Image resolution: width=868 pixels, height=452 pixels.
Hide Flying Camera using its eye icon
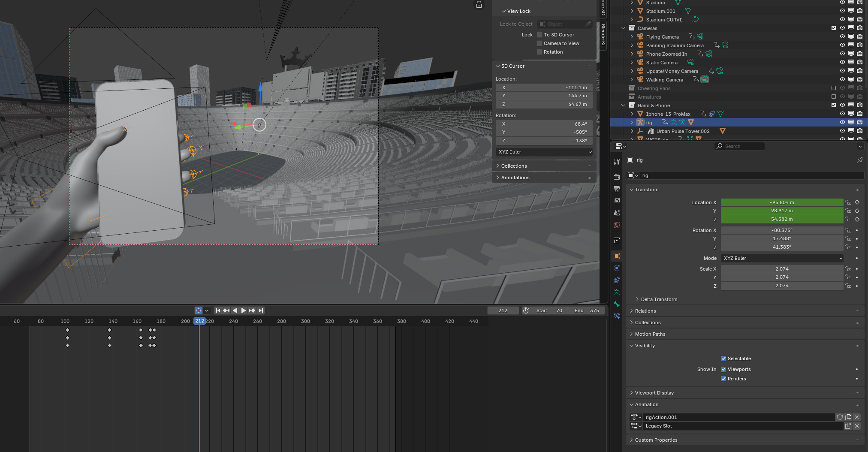(x=842, y=36)
